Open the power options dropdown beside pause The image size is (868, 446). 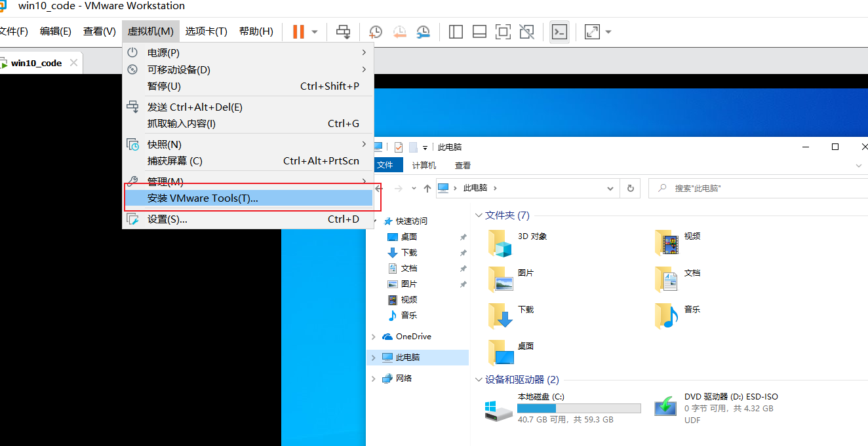[x=315, y=31]
